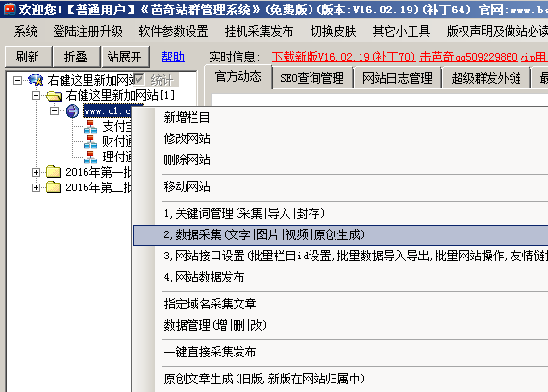Click the red 下载新版V16.02.19 download link
Image resolution: width=548 pixels, height=392 pixels.
coord(344,57)
